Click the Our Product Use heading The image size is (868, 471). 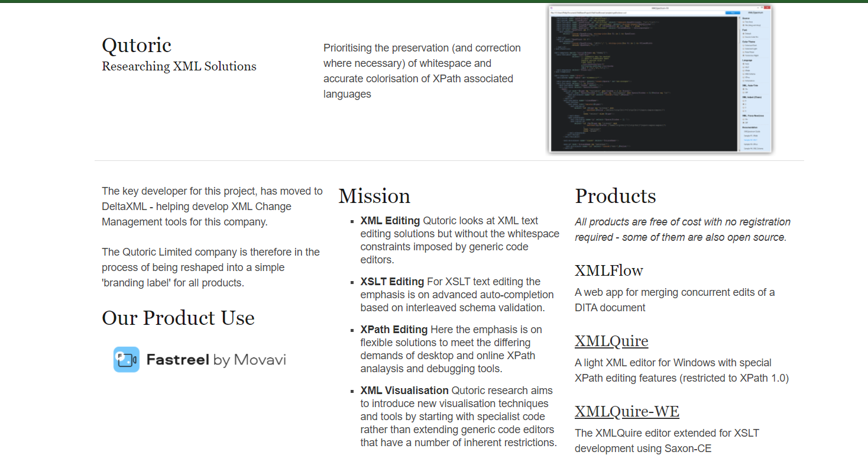coord(178,318)
